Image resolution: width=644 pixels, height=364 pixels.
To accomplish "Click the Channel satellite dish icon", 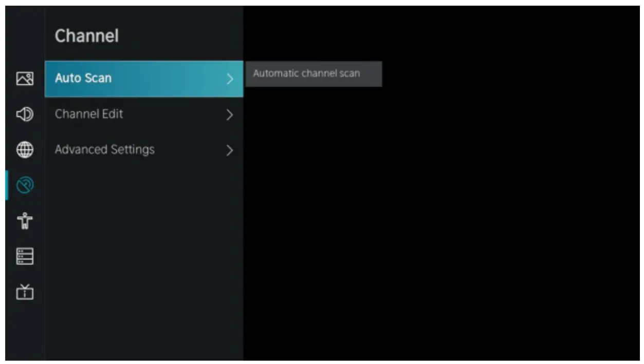I will pyautogui.click(x=25, y=185).
